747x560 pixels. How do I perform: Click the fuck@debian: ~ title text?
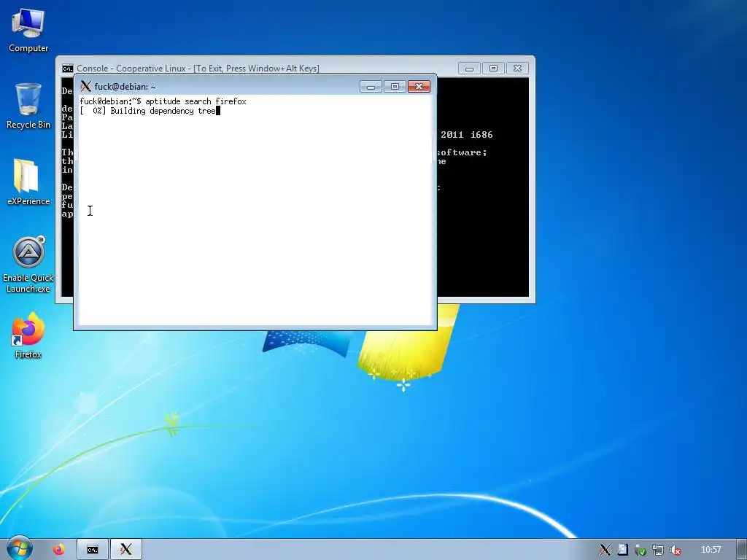tap(125, 87)
